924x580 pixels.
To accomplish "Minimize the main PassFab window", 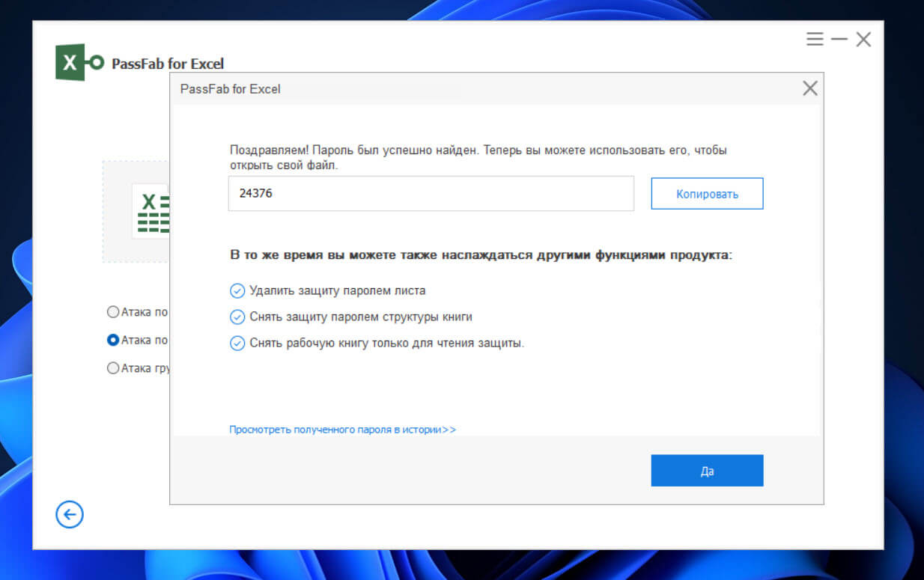I will 839,39.
